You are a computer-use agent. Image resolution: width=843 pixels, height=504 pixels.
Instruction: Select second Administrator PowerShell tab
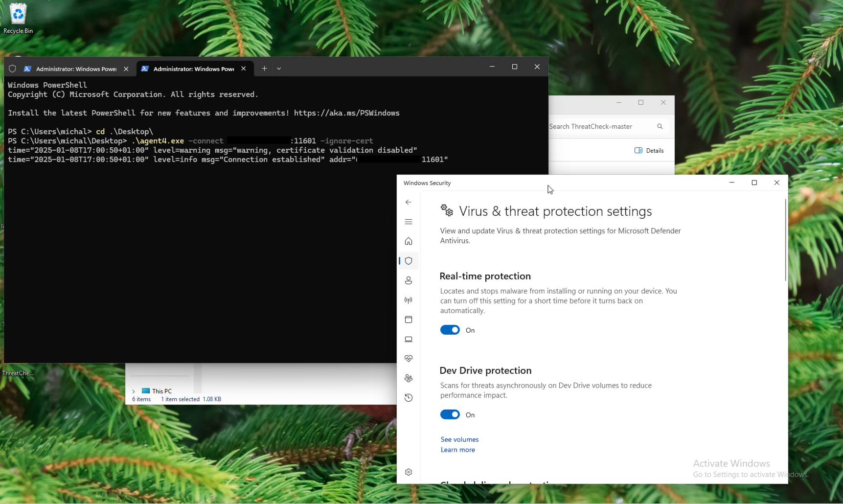194,69
